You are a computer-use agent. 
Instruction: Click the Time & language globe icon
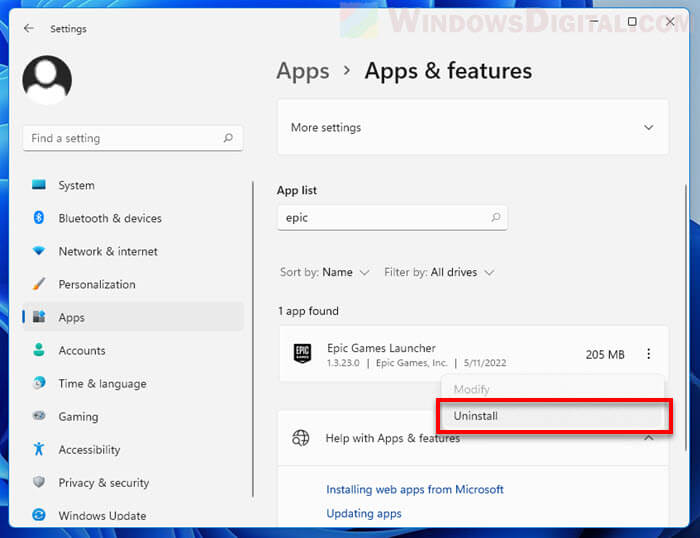39,383
